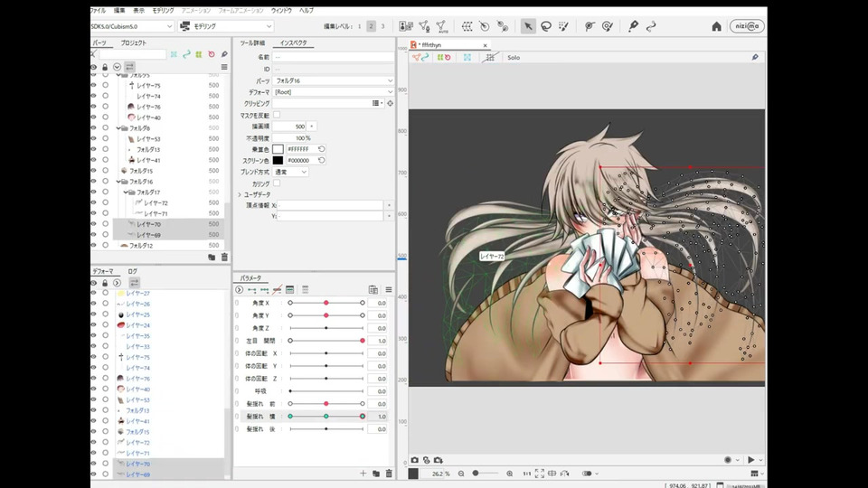This screenshot has height=488, width=868.
Task: Toggle visibility of レイヤー-75 in Parts panel
Action: (93, 85)
